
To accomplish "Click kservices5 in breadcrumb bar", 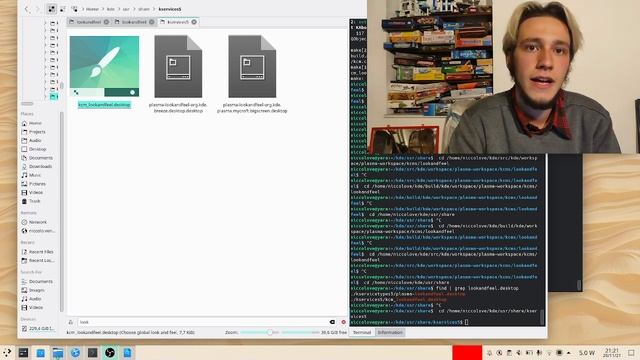I will click(x=170, y=9).
